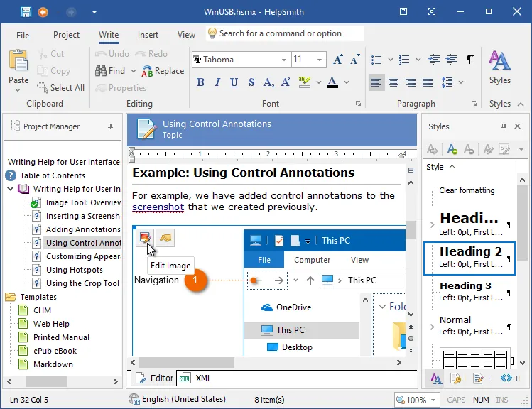Open the Find dropdown arrow

134,71
